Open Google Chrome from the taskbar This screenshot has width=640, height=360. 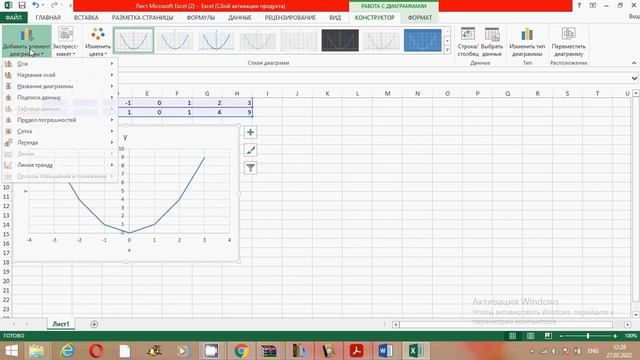[x=241, y=351]
